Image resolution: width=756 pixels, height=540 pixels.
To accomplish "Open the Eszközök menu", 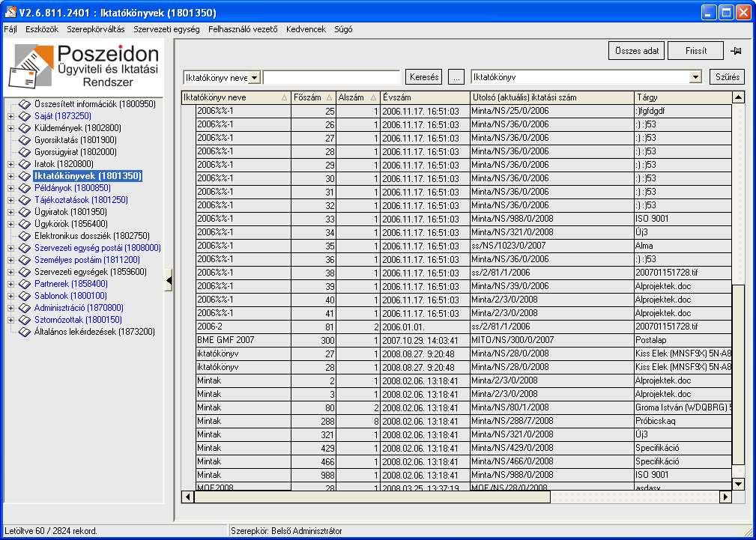I will click(x=42, y=29).
